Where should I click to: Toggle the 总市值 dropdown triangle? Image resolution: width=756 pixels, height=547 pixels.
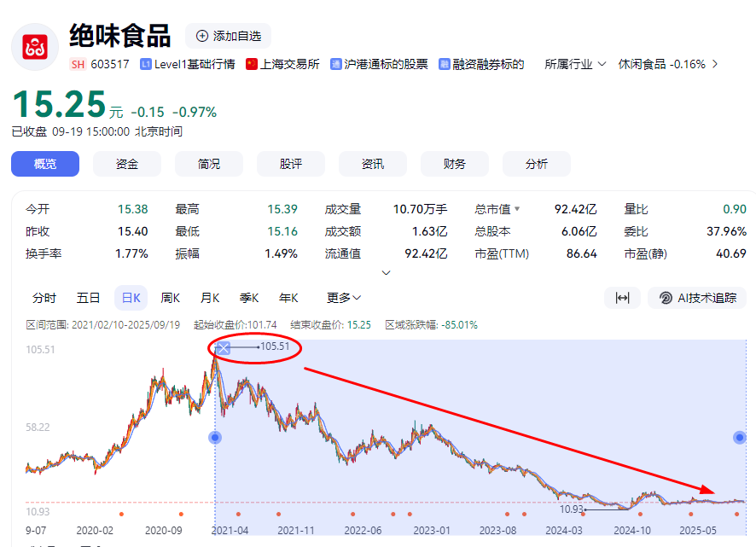tap(517, 209)
